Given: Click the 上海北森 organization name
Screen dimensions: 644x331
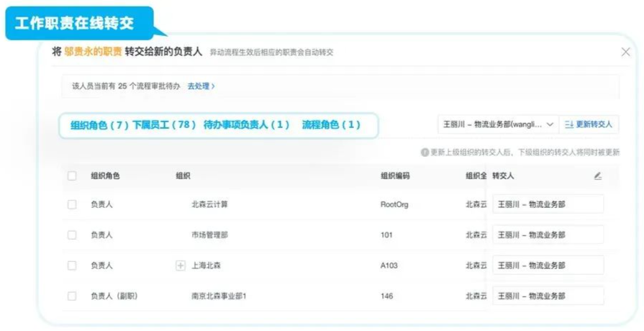Looking at the screenshot, I should click(207, 266).
